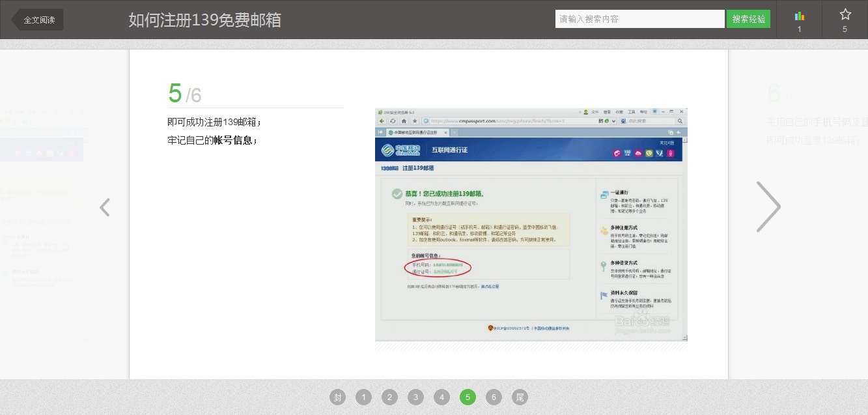Viewport: 868px width, 415px height.
Task: Select page 6 in the pagination bar
Action: coord(494,397)
